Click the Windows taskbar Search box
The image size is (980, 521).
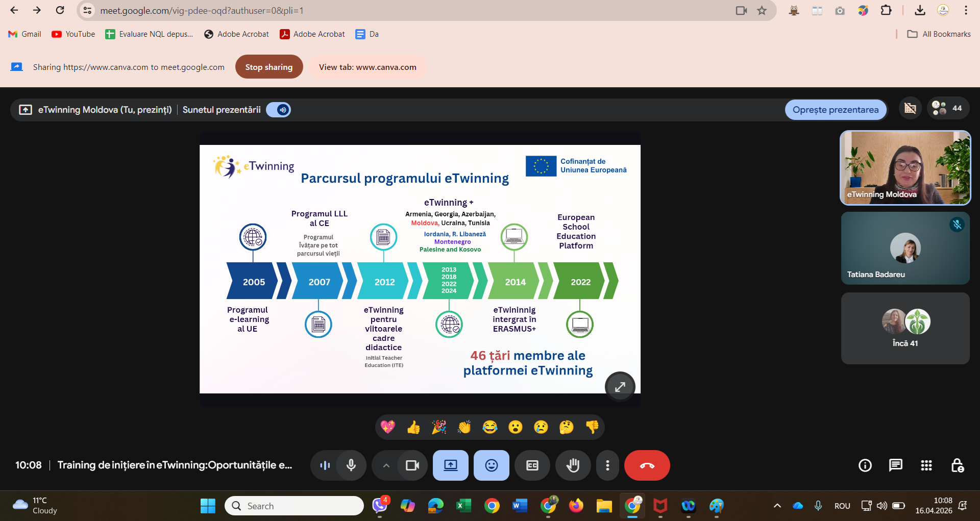coord(294,506)
